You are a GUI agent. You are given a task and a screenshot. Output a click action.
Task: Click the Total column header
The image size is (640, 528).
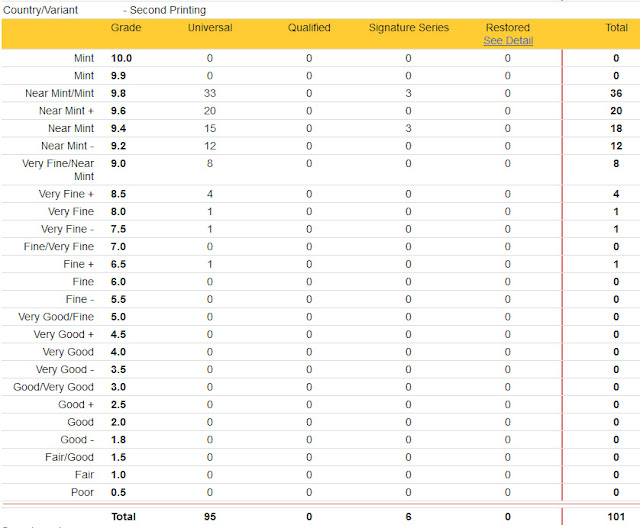tap(616, 28)
